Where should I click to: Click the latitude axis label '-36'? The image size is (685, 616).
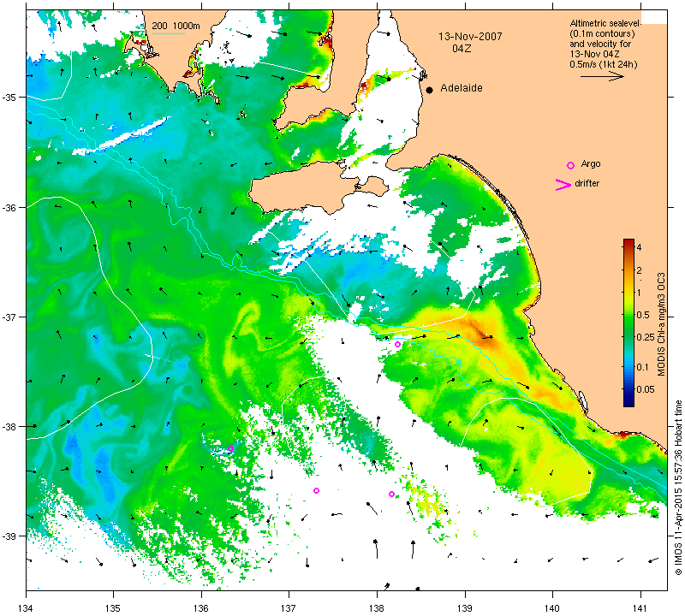click(x=9, y=207)
